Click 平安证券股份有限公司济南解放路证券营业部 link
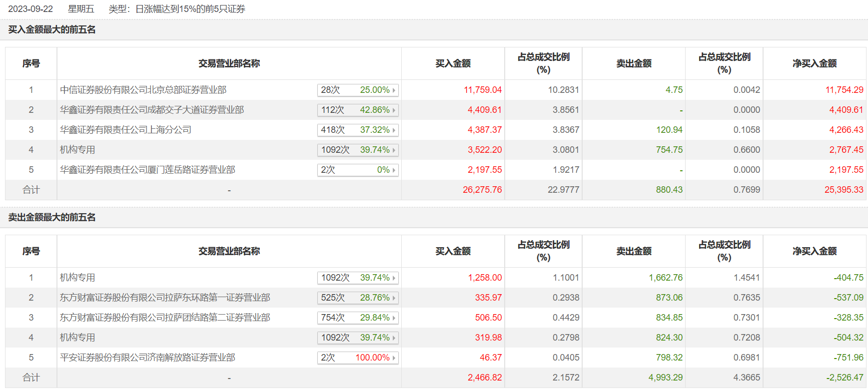The width and height of the screenshot is (868, 392). coord(147,358)
